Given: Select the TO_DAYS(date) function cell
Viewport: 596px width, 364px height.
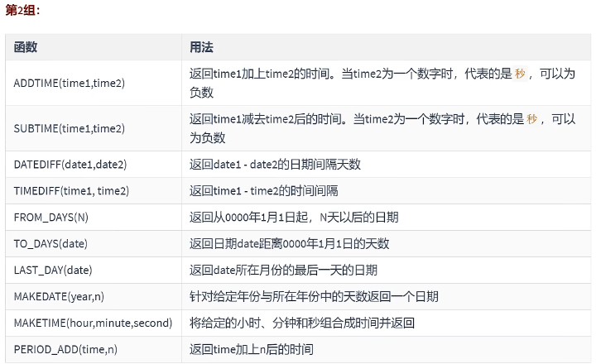Looking at the screenshot, I should coord(51,244).
